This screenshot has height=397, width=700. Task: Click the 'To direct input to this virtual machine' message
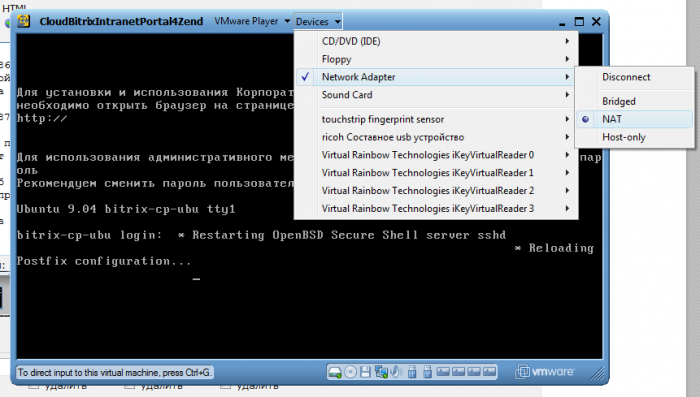115,372
